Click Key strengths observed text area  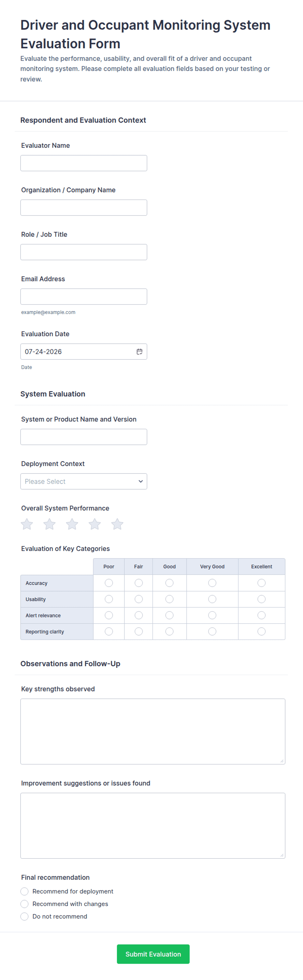(153, 731)
